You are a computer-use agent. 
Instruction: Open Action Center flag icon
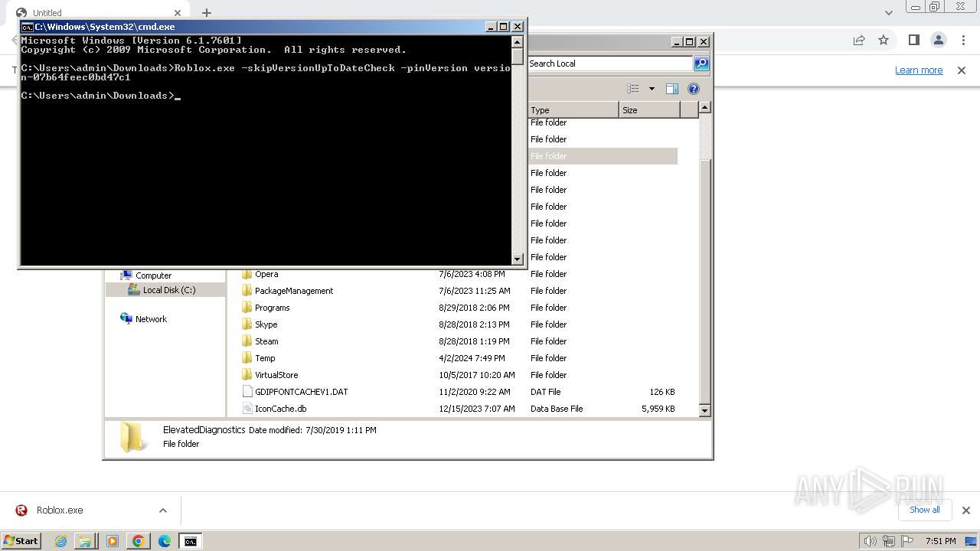[x=908, y=541]
